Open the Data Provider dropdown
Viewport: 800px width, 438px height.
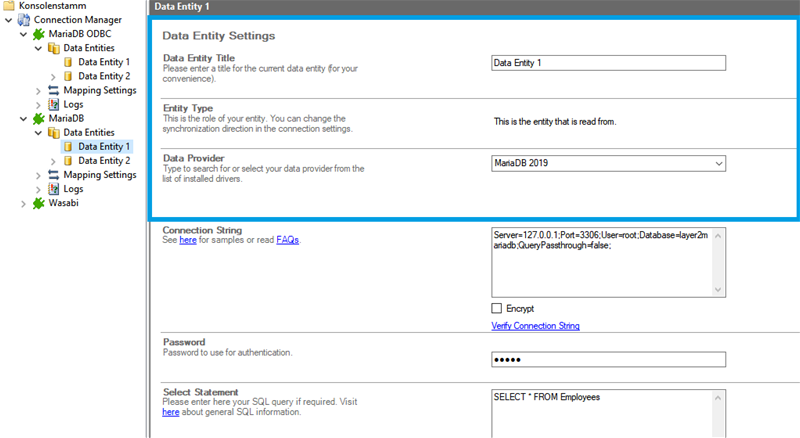(x=718, y=164)
